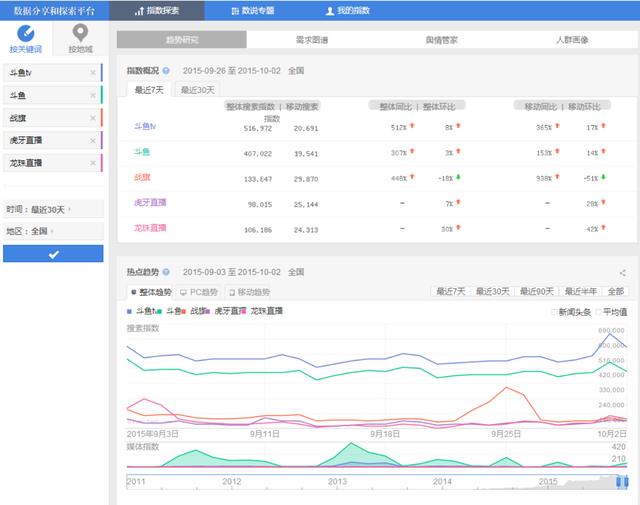Enable the 新闻头条 checkbox
Viewport: 640px width, 505px height.
(x=555, y=312)
